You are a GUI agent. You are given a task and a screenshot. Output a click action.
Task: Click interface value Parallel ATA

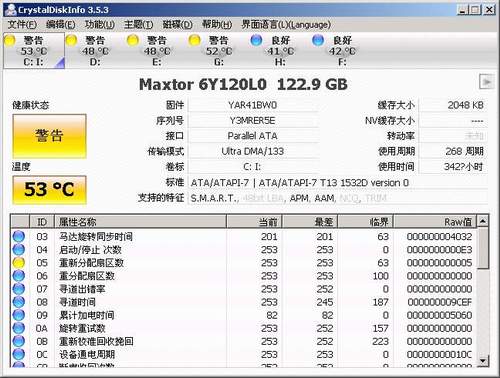point(253,136)
